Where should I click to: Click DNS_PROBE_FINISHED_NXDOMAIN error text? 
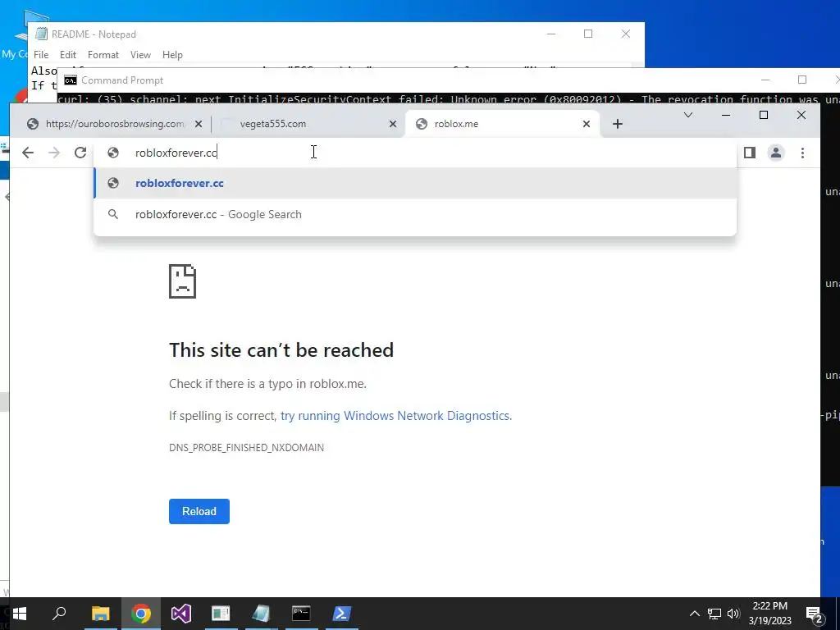[246, 447]
